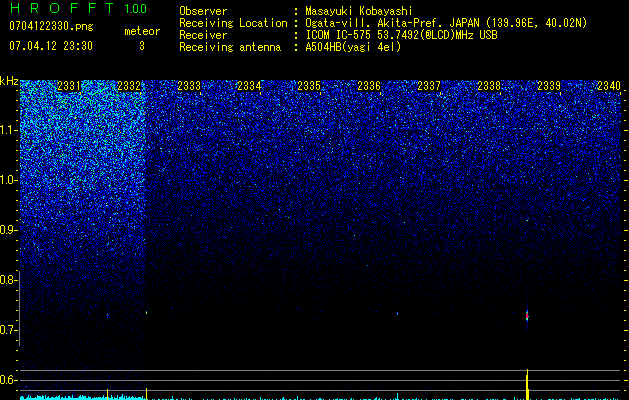Click the small echo dot right of 2332

point(146,312)
